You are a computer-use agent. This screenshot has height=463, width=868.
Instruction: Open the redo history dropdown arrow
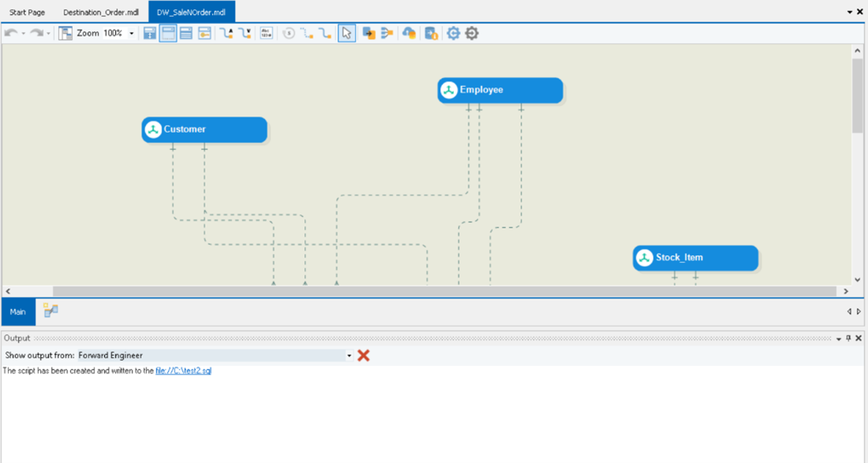pos(48,33)
